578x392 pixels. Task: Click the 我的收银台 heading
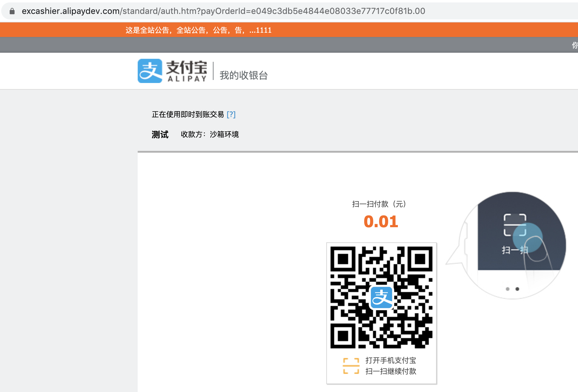tap(244, 75)
